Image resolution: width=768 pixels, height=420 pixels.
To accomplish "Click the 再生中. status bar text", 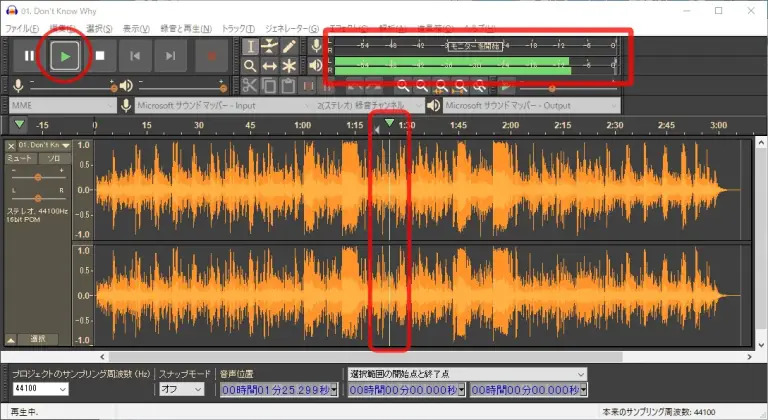I will click(x=24, y=412).
